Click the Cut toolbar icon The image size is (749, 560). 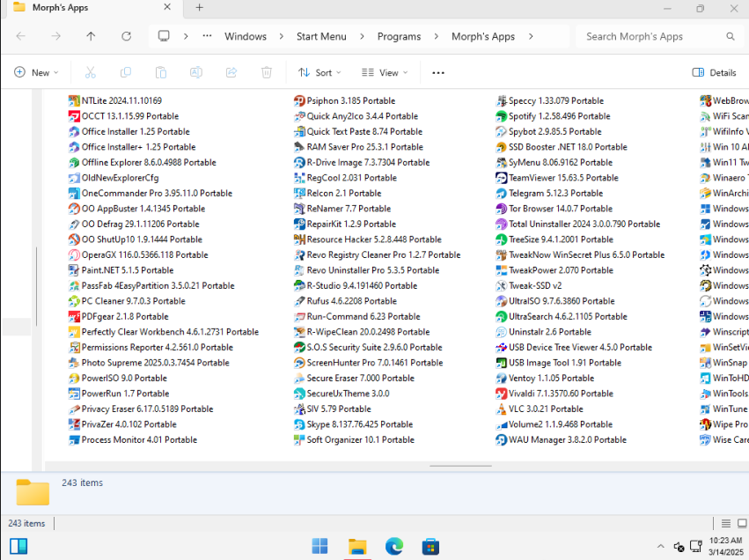point(91,72)
